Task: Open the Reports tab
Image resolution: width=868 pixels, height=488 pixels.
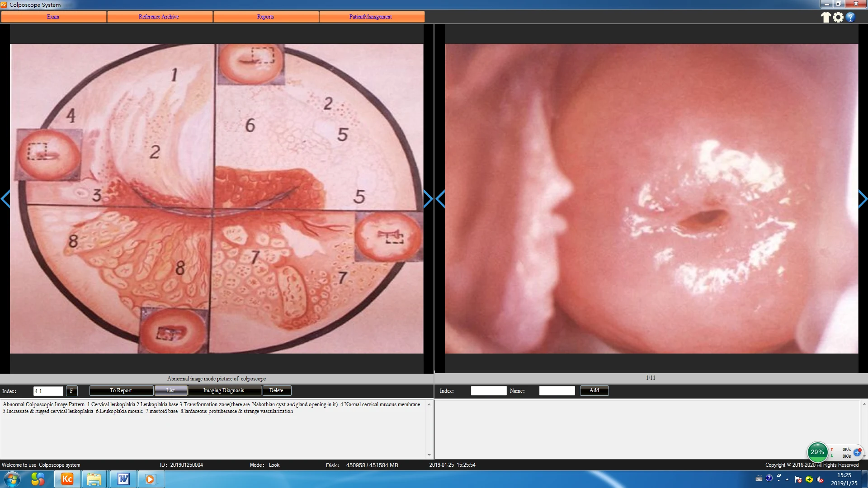Action: pyautogui.click(x=265, y=17)
